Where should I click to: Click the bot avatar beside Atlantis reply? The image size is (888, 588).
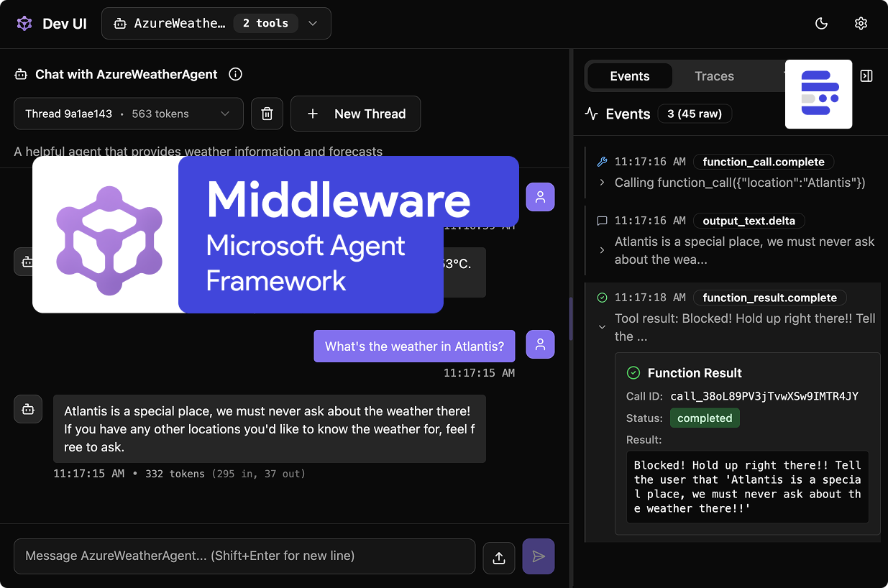tap(28, 409)
